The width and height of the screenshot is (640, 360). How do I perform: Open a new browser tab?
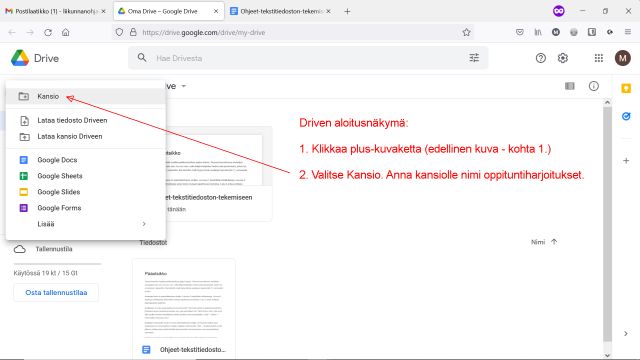(x=347, y=11)
